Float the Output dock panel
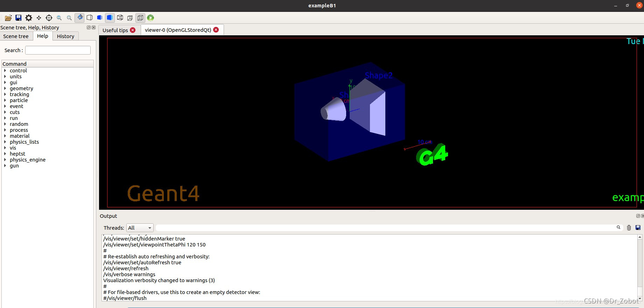Viewport: 644px width, 308px height. 638,216
